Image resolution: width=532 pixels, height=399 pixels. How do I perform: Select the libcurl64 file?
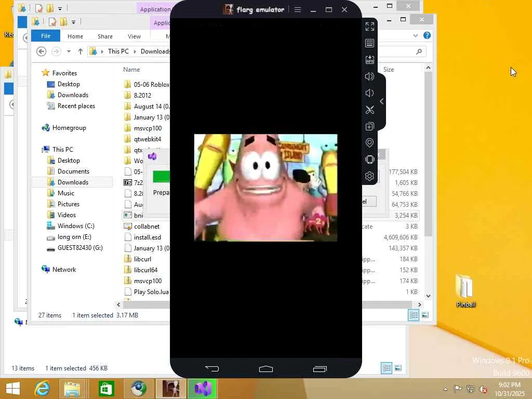click(x=145, y=270)
